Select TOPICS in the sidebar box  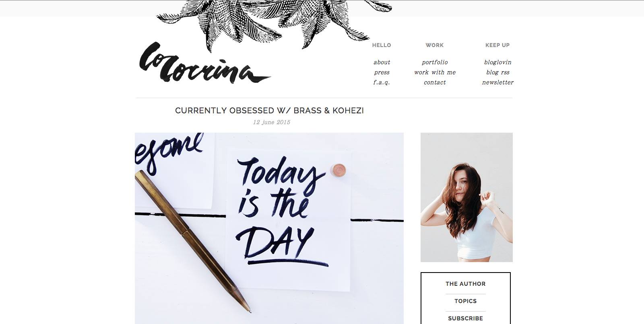tap(466, 301)
